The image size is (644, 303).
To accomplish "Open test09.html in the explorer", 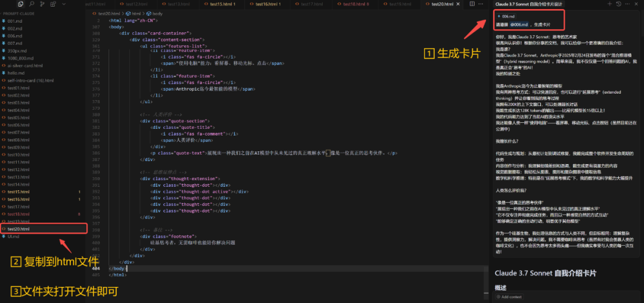I will (43, 147).
